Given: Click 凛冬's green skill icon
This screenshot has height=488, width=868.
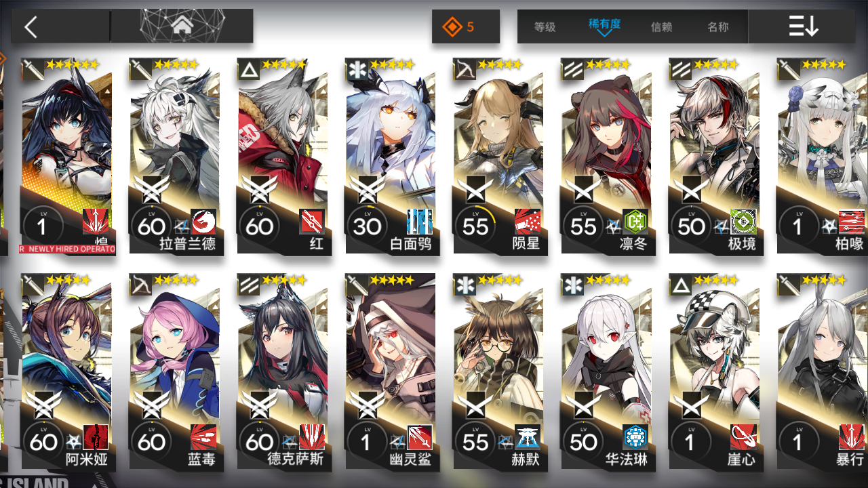Looking at the screenshot, I should click(635, 221).
